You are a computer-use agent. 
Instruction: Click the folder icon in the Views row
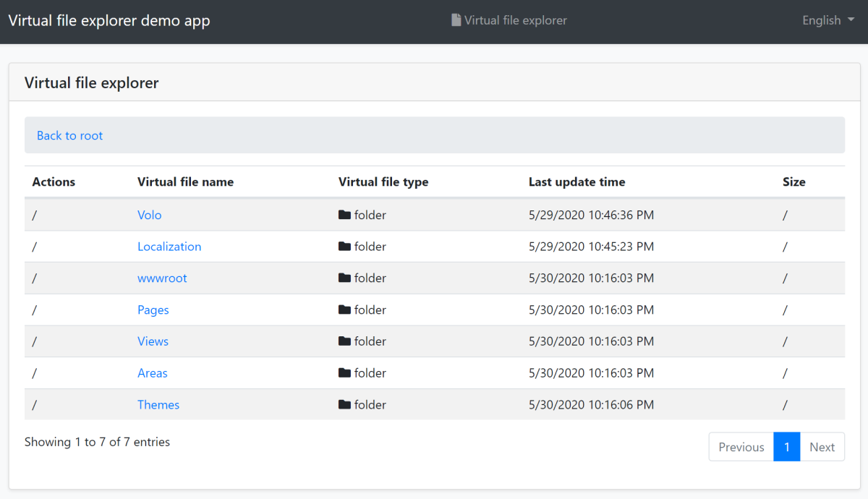345,341
